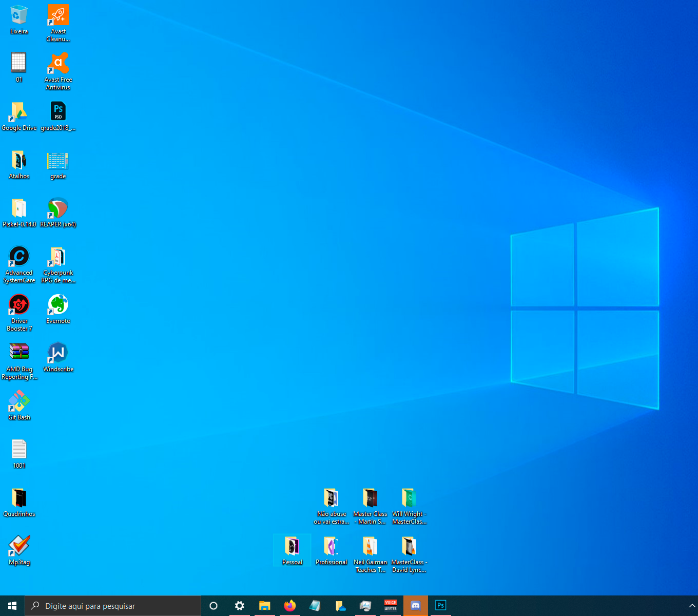Expand the hidden system tray icons
Screen dimensions: 698x616
point(692,606)
